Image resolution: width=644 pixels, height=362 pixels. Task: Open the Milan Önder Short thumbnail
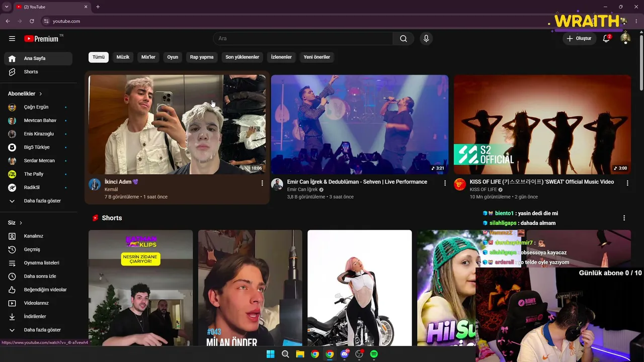click(250, 288)
